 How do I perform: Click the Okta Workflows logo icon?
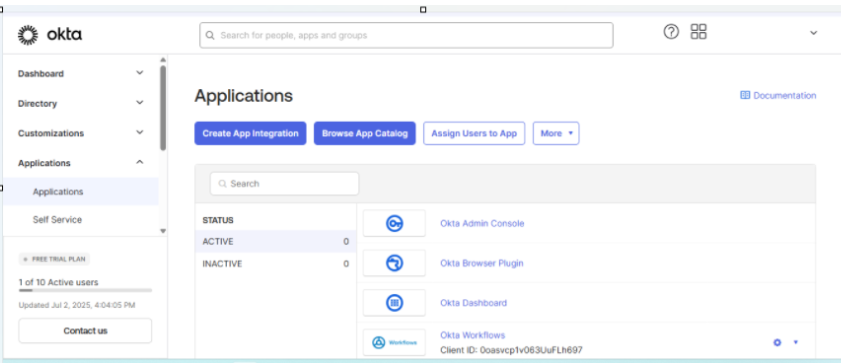(394, 343)
